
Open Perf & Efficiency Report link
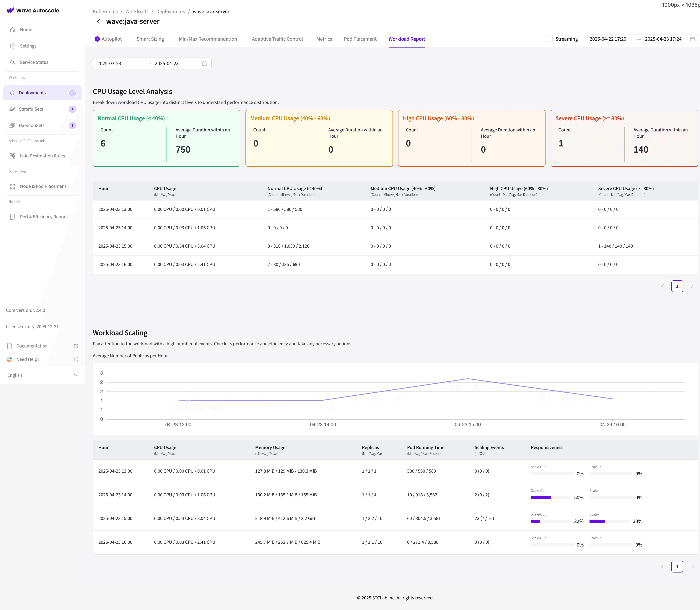[x=43, y=217]
